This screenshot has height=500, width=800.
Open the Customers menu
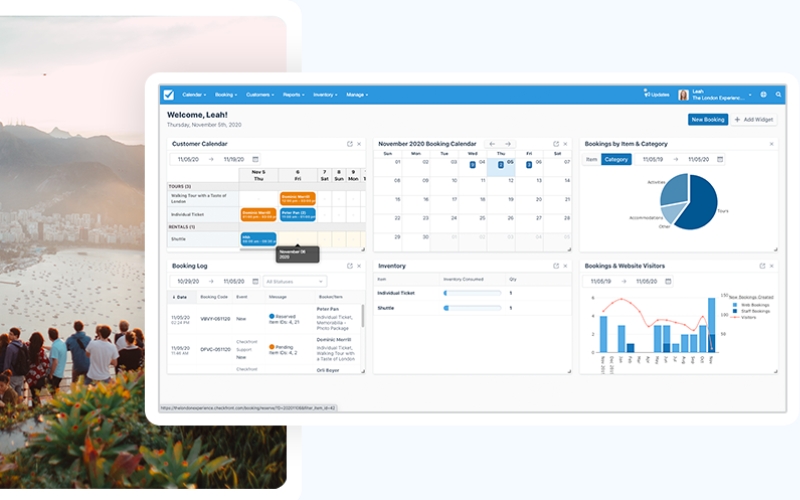coord(260,94)
